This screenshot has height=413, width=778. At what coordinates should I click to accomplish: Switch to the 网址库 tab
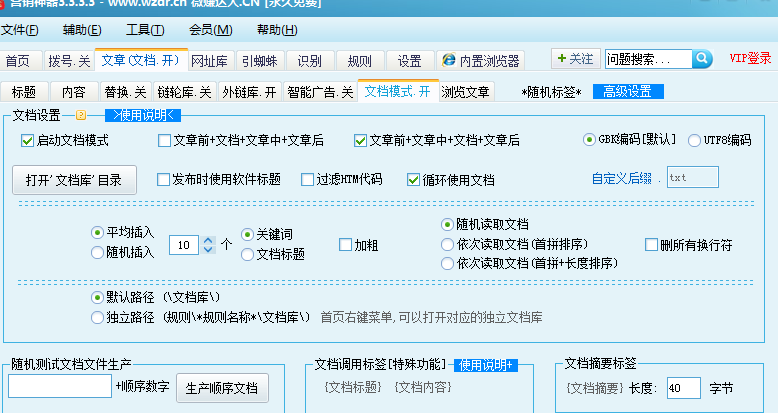click(x=209, y=61)
